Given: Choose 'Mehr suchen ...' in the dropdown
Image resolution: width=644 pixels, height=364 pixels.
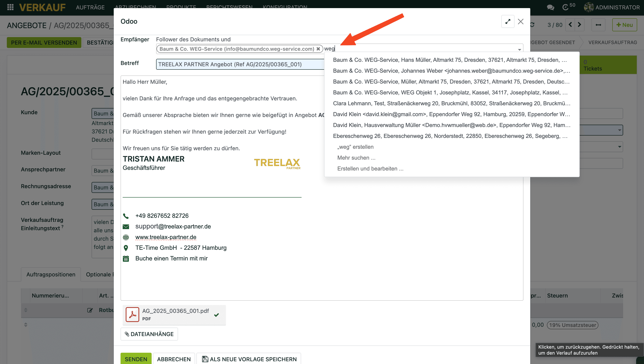Looking at the screenshot, I should [x=356, y=158].
